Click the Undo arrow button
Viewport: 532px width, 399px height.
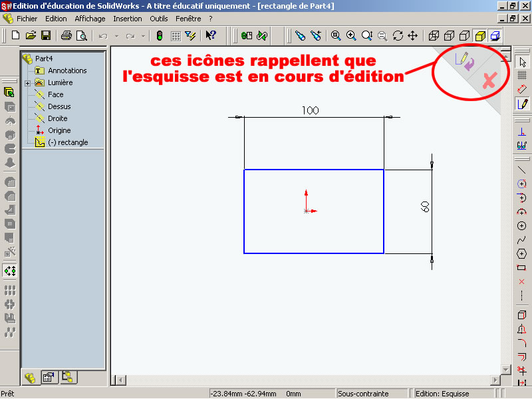[x=103, y=36]
